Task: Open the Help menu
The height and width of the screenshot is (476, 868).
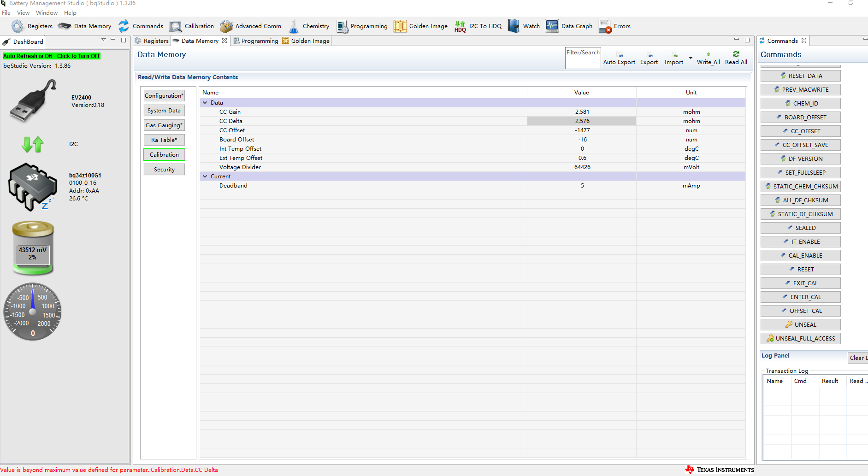Action: pos(70,13)
